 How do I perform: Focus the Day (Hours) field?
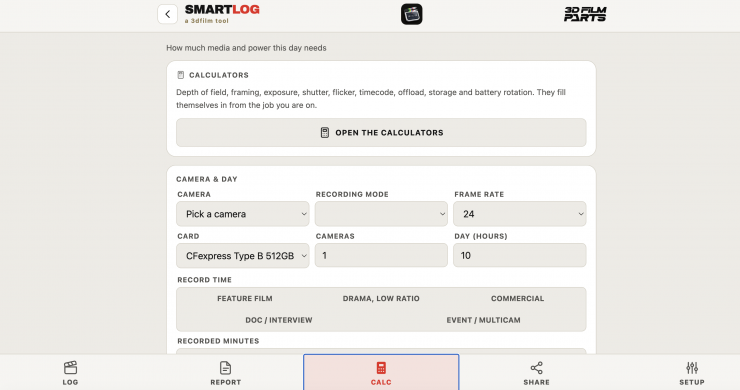coord(520,255)
